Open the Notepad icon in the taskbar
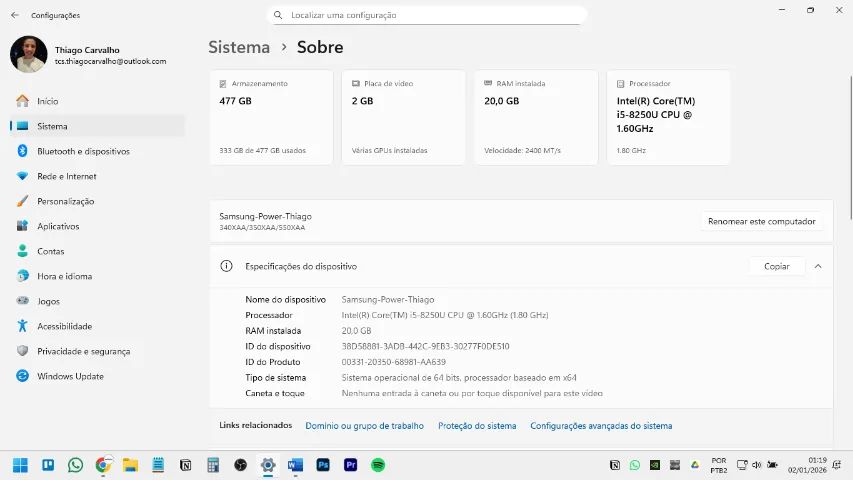This screenshot has height=480, width=853. pos(158,465)
